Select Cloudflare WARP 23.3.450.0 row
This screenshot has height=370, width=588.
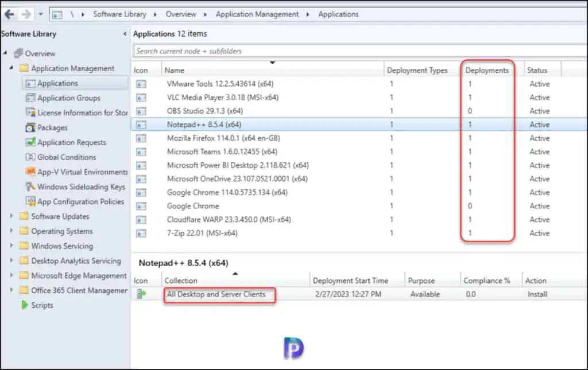point(359,220)
